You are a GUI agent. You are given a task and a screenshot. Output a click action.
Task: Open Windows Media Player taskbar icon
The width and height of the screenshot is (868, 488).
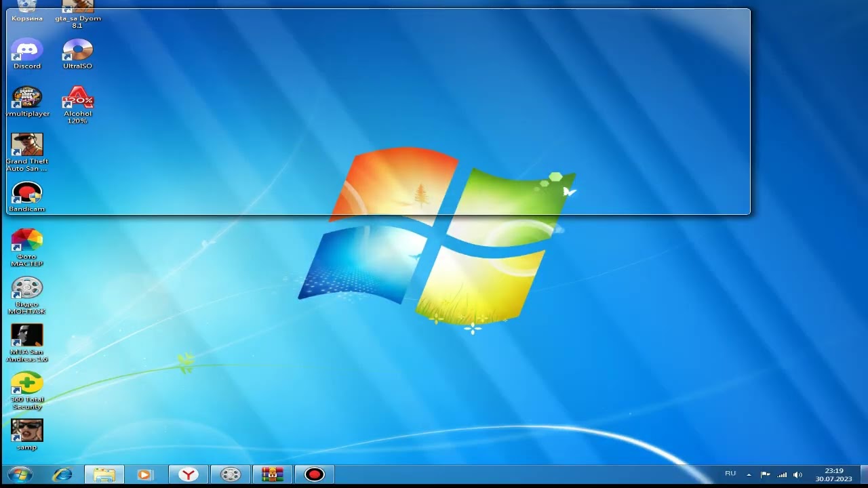(145, 474)
